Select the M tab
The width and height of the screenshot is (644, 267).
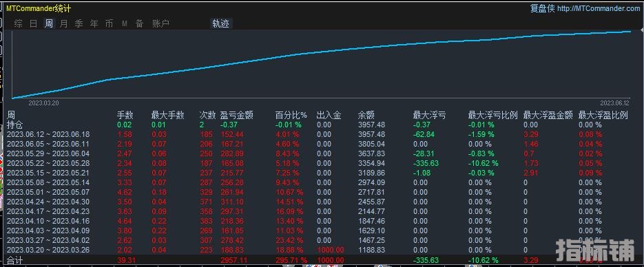(125, 24)
